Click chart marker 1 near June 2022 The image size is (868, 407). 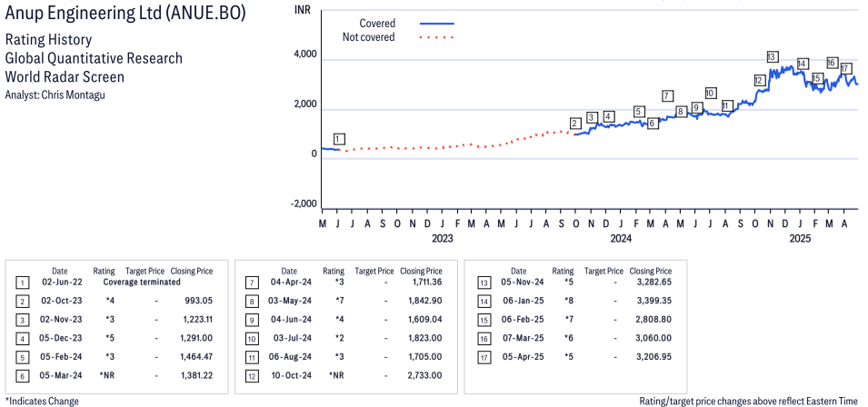tap(339, 139)
